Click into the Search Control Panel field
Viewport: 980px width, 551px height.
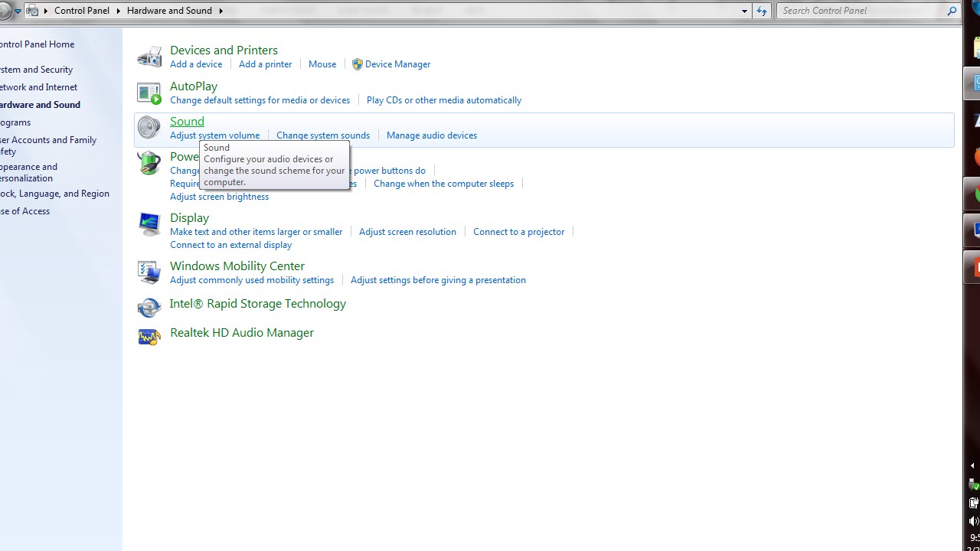861,11
